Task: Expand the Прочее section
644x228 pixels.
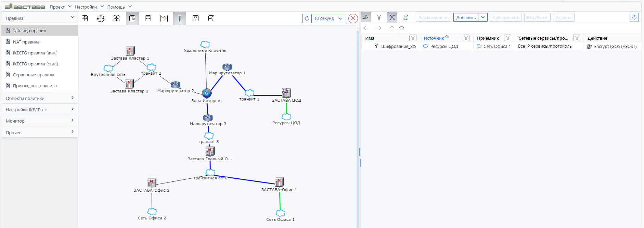Action: point(40,132)
